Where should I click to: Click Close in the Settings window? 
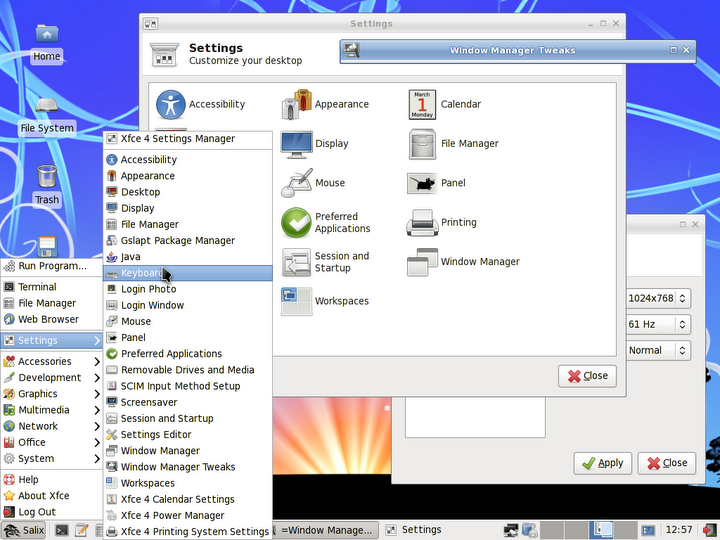[587, 376]
